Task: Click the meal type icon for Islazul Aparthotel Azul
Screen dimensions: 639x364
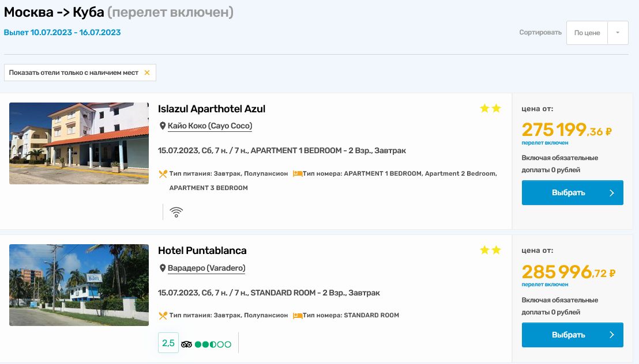Action: [163, 174]
